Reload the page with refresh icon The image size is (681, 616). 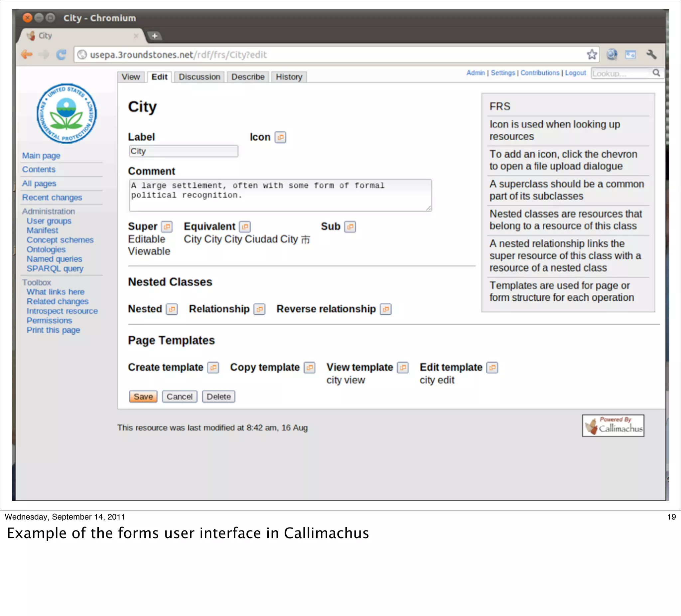tap(61, 55)
